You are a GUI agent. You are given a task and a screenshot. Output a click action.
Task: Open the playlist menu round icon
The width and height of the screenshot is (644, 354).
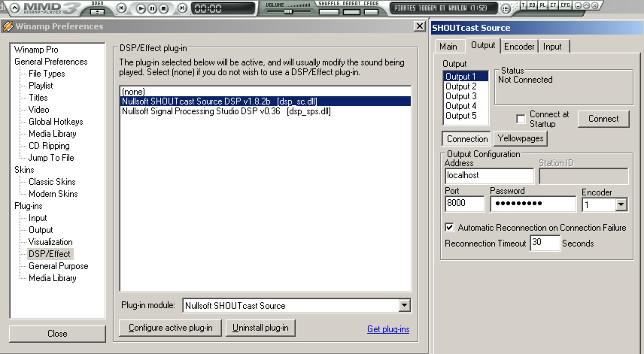click(506, 8)
